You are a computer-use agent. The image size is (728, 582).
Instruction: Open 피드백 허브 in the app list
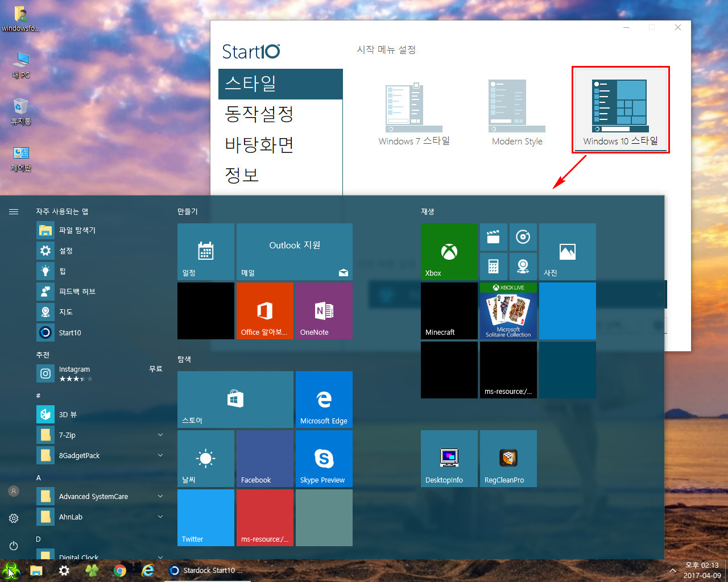(100, 292)
